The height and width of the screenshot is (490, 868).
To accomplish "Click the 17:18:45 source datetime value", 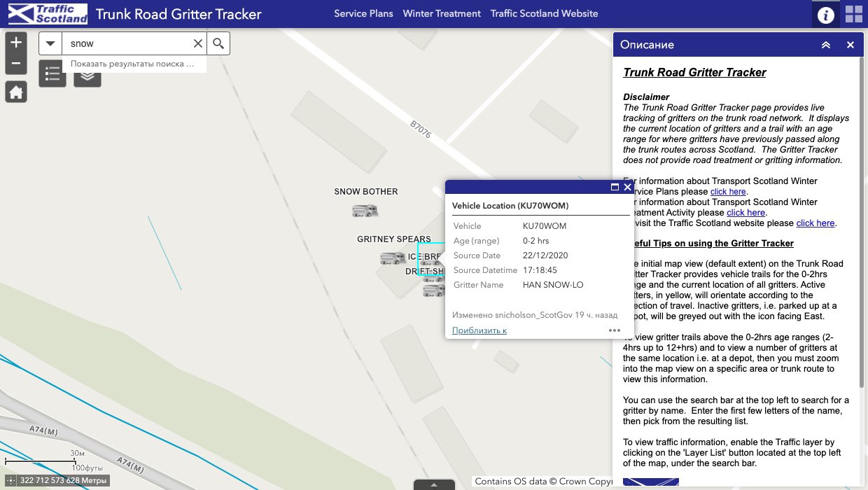I will [x=540, y=270].
